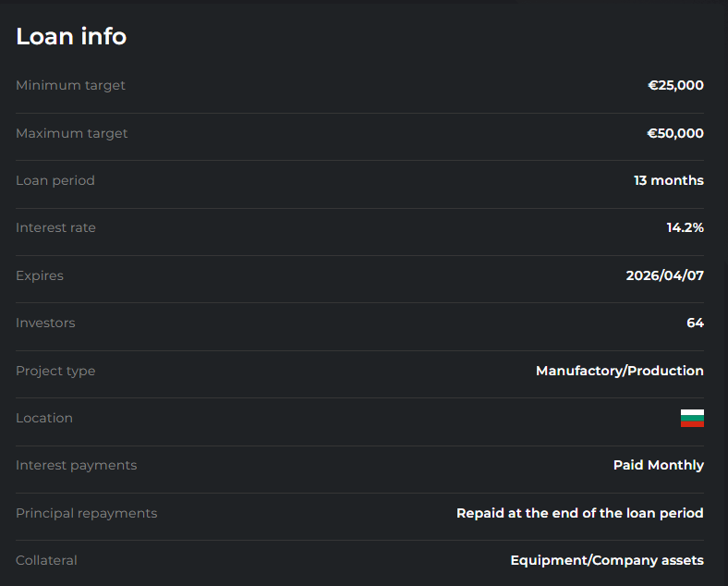Click the Expires label
The height and width of the screenshot is (586, 728).
[x=40, y=275]
